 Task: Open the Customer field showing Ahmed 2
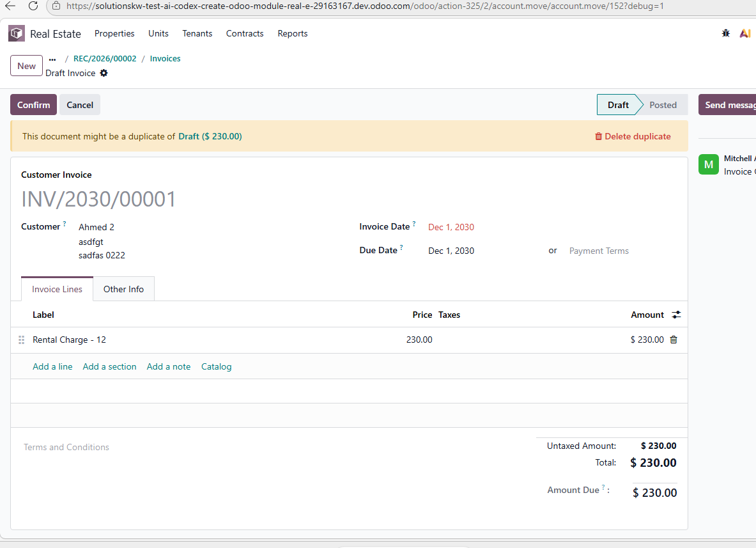click(96, 227)
